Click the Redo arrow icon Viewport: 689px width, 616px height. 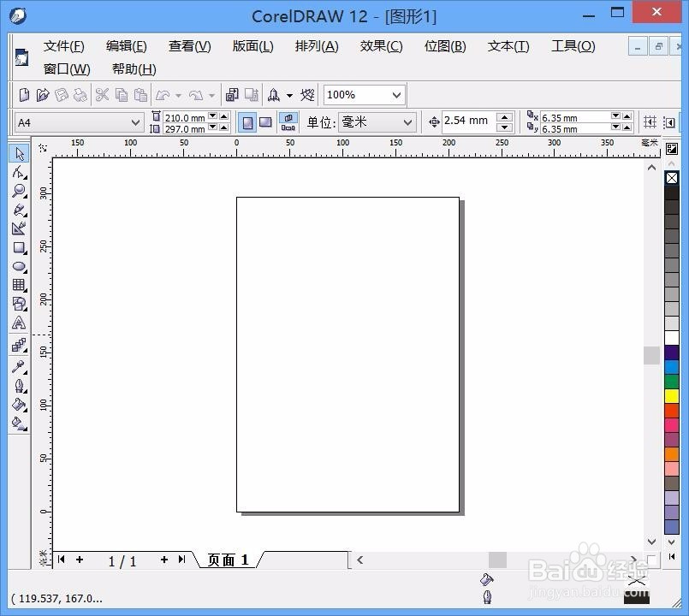pos(196,95)
